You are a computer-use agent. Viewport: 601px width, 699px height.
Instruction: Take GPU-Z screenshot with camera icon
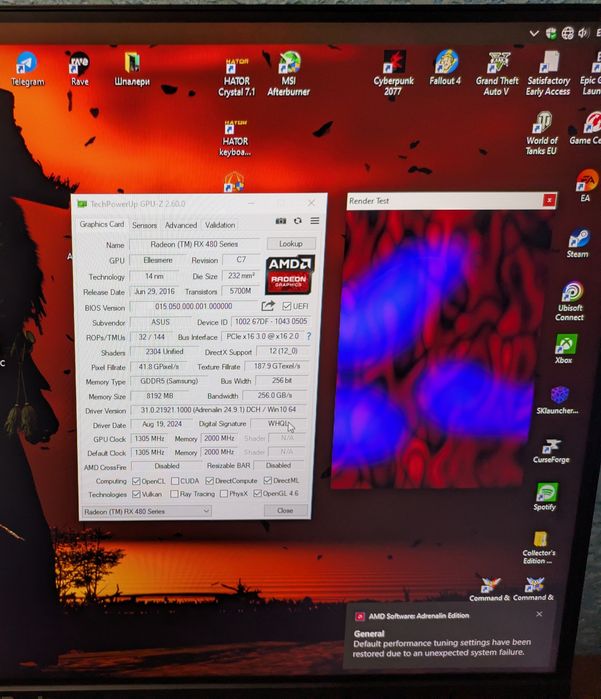click(x=281, y=221)
